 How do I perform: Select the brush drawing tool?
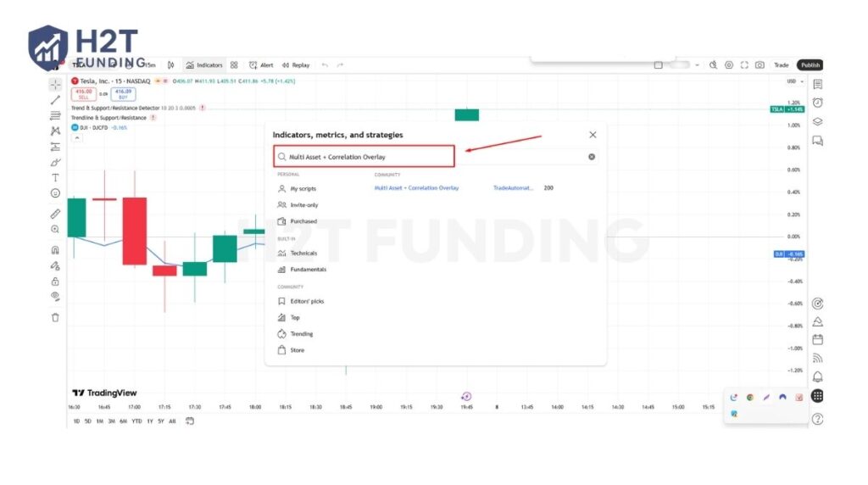55,162
